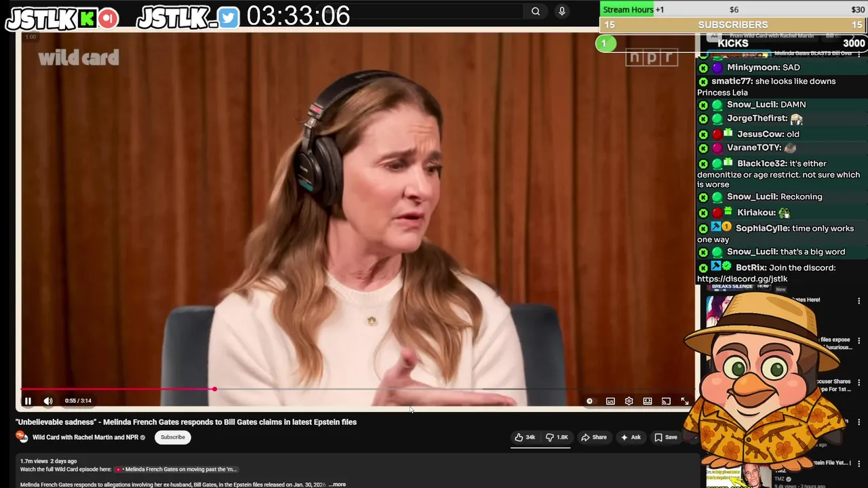868x488 pixels.
Task: Open options menu for "Accuser Shares" recommended video
Action: pyautogui.click(x=859, y=383)
